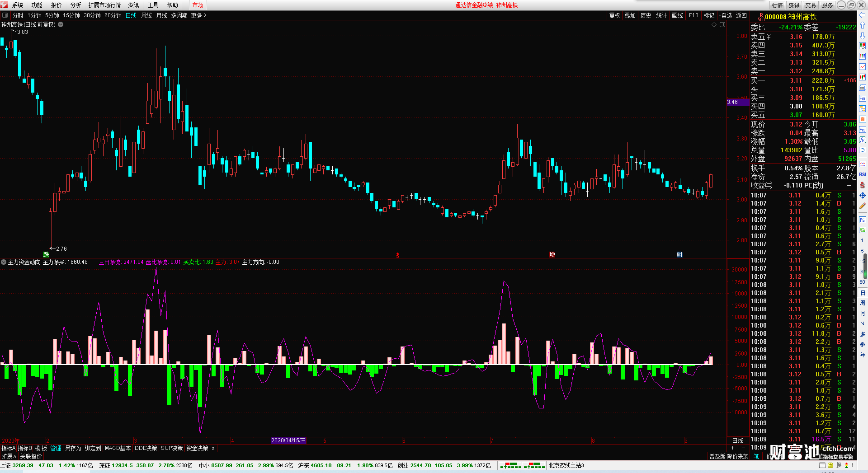Select the DDE决策 indicator template
The width and height of the screenshot is (868, 473).
[146, 448]
